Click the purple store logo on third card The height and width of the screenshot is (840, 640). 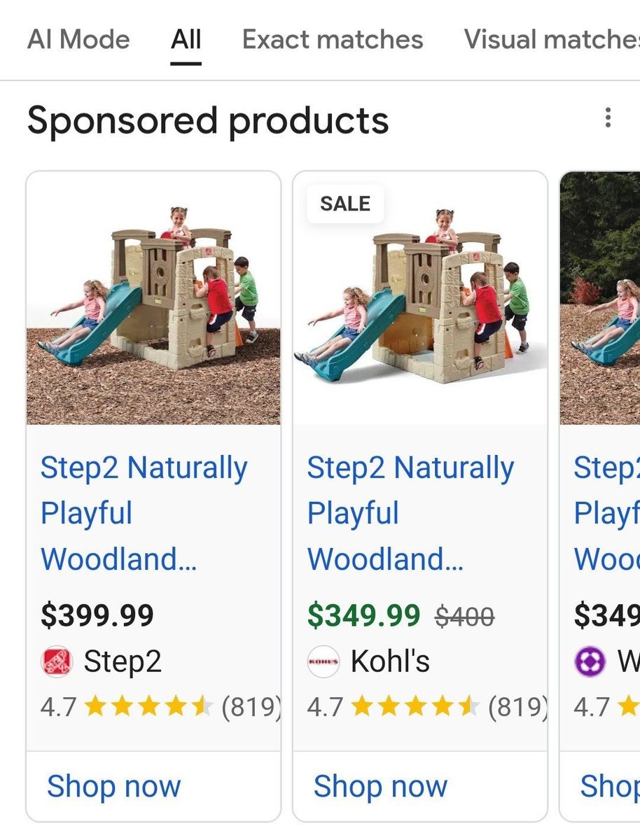590,661
